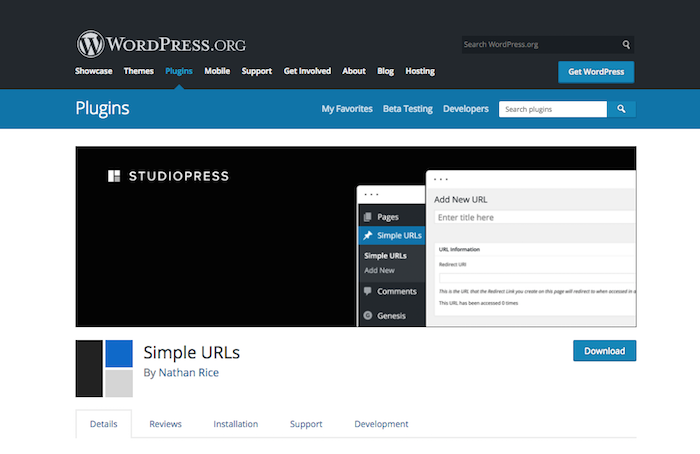Click the Enter title here box in banner
The height and width of the screenshot is (454, 700).
tap(535, 217)
